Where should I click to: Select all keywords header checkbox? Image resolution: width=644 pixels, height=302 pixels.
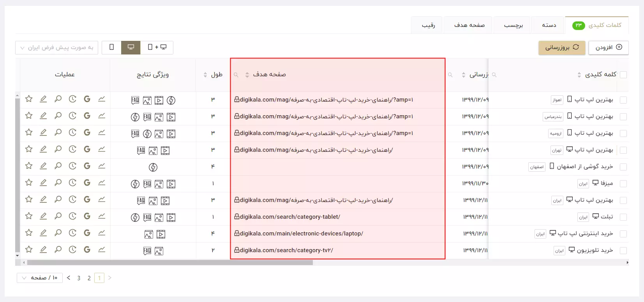623,75
